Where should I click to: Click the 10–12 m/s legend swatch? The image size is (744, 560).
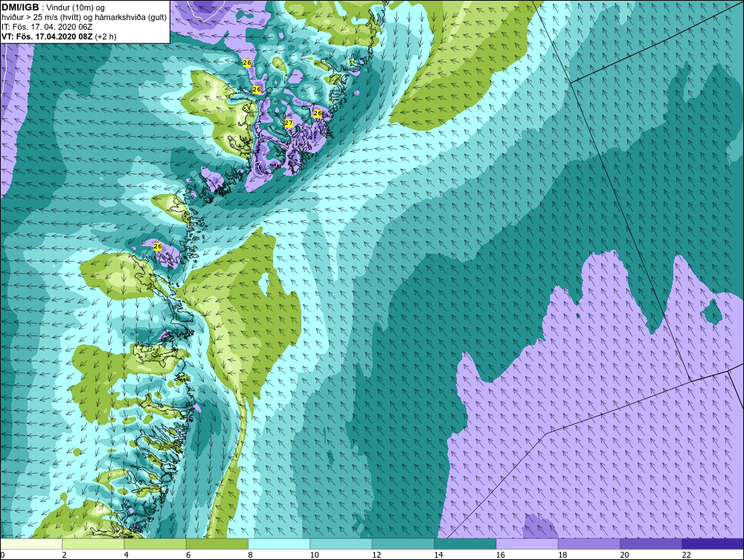[341, 544]
